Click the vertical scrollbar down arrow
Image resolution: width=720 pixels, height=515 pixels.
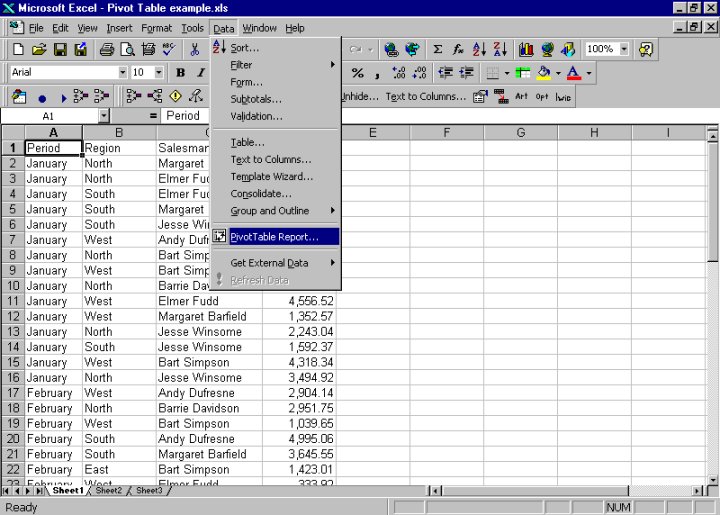(x=712, y=480)
